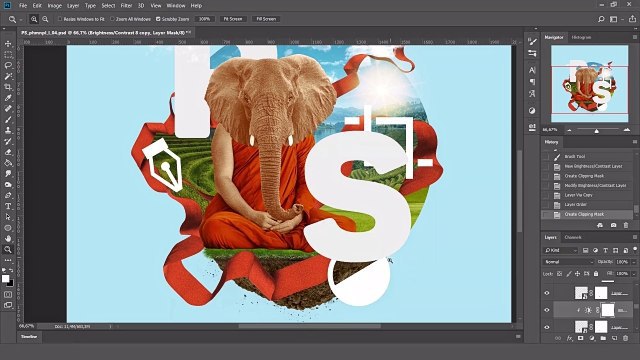
Task: Select the Move tool
Action: coord(8,44)
